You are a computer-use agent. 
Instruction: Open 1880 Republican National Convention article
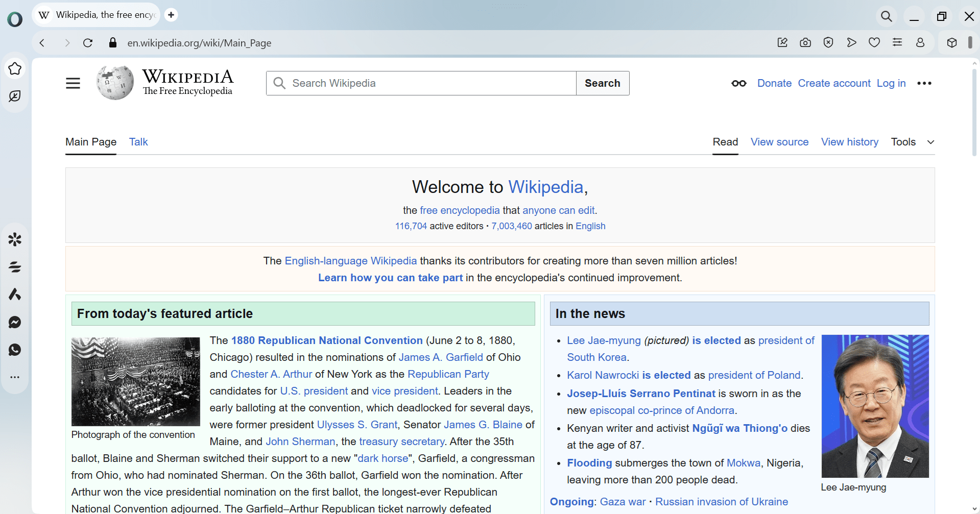click(x=327, y=340)
